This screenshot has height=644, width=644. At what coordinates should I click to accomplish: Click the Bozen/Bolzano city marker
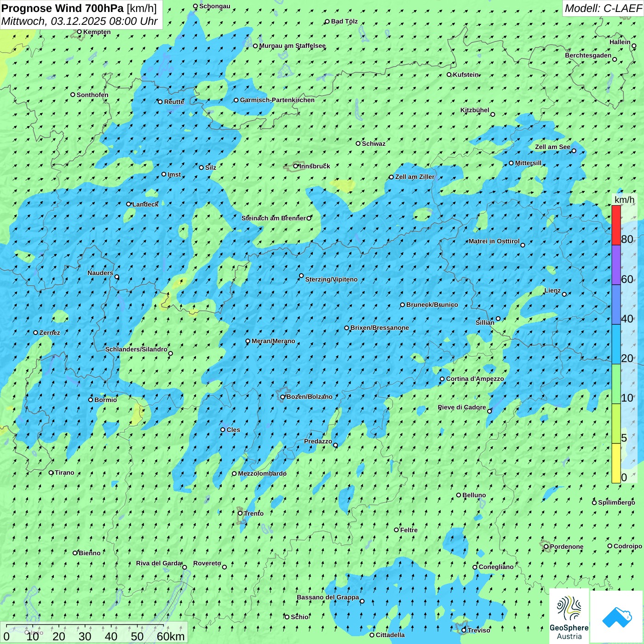(283, 397)
